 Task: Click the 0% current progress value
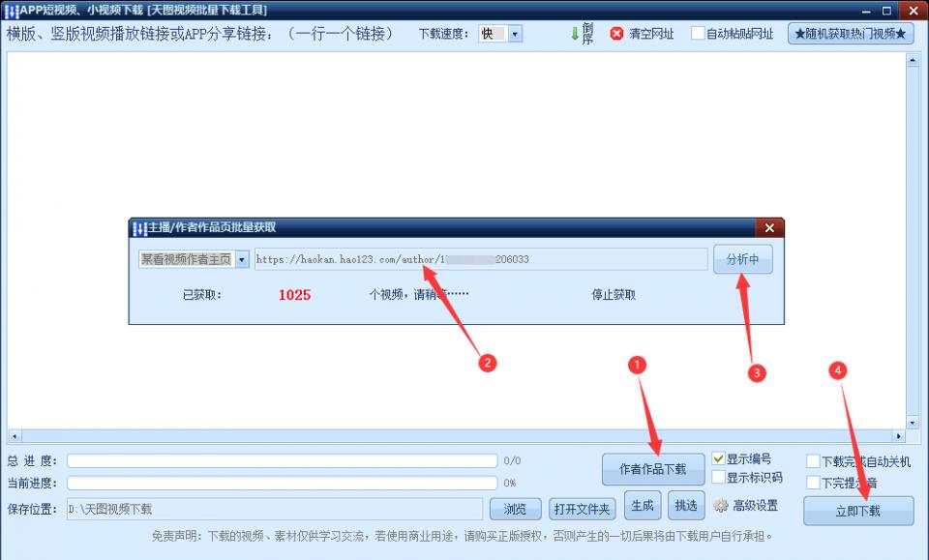click(510, 483)
